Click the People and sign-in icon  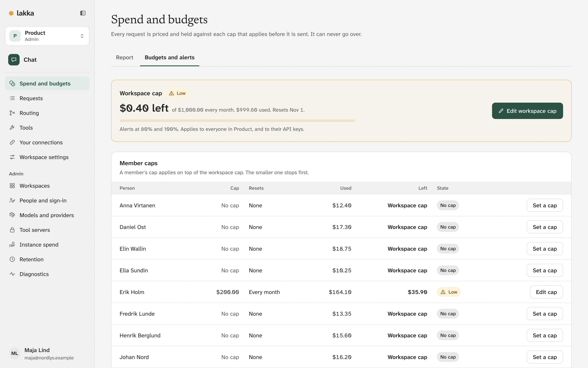12,201
